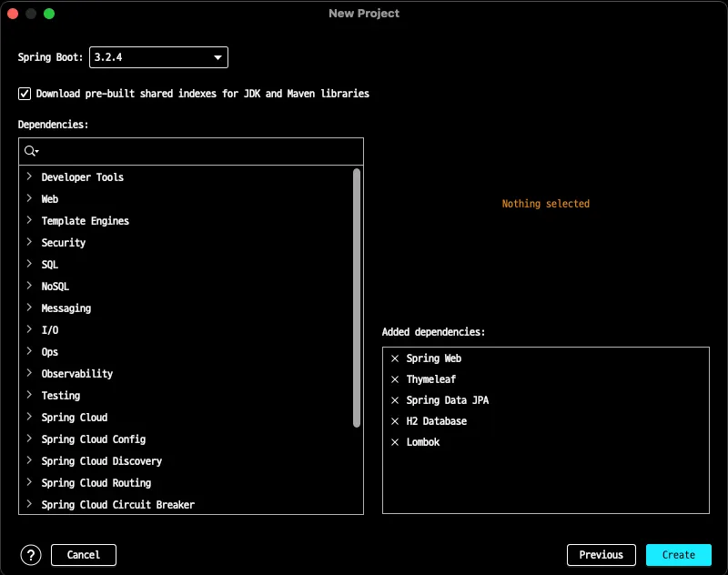Viewport: 728px width, 575px height.
Task: Remove Spring Data JPA dependency
Action: tap(395, 400)
